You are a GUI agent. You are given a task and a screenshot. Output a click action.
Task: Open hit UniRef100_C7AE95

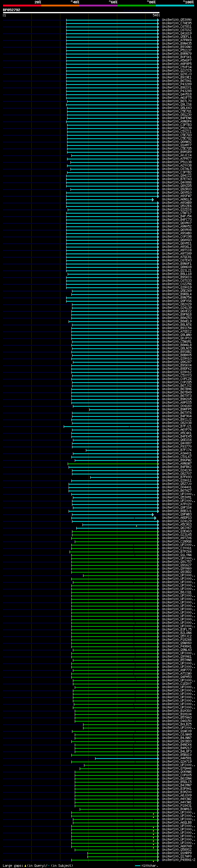click(x=176, y=23)
